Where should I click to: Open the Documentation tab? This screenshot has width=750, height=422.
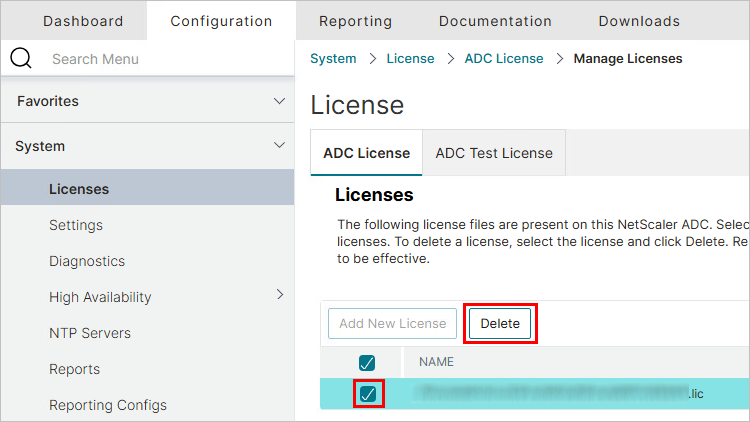(495, 21)
